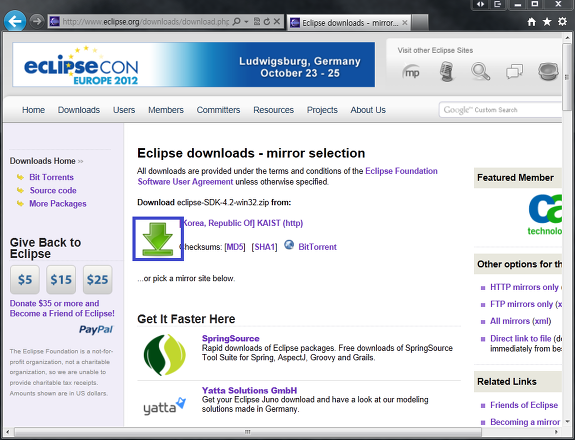This screenshot has width=575, height=440.
Task: Open the SpringSource heading link
Action: (x=231, y=338)
